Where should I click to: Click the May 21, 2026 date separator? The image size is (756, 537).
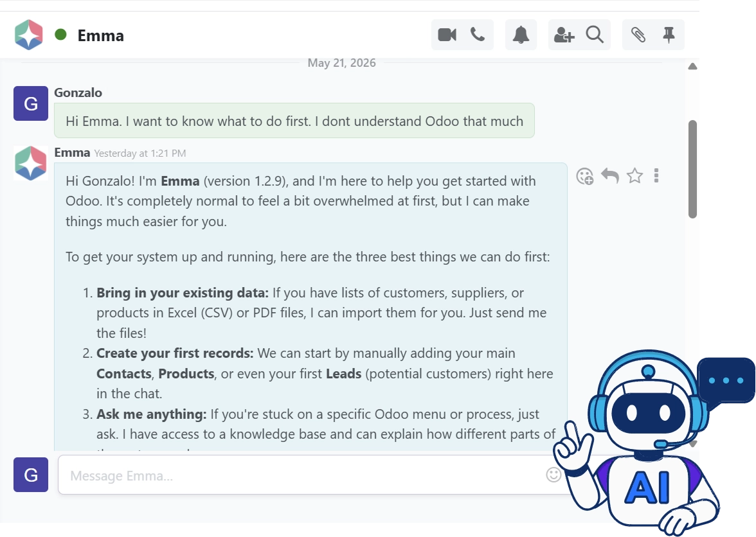[341, 63]
